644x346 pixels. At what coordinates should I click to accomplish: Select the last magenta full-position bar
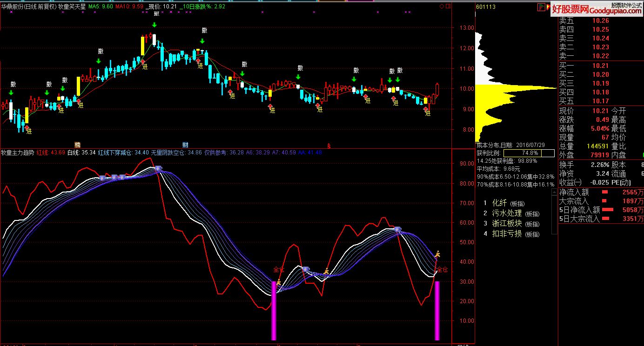click(x=437, y=311)
